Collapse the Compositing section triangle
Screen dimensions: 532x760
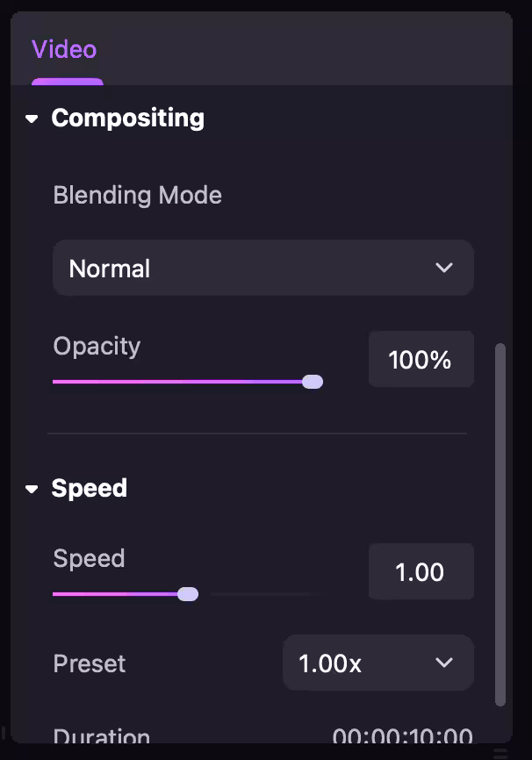(x=32, y=118)
